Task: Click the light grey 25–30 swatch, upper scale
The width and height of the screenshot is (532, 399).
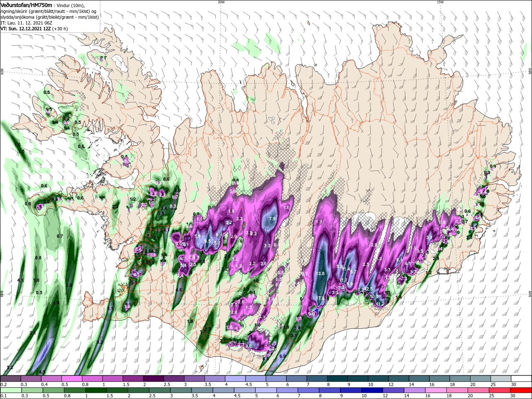Action: (x=501, y=379)
